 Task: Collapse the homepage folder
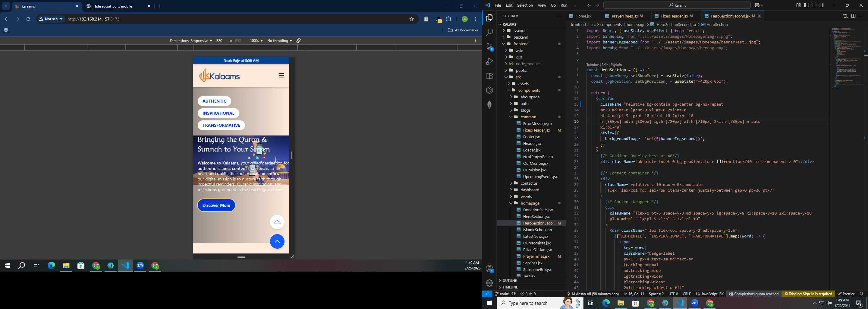pos(530,203)
